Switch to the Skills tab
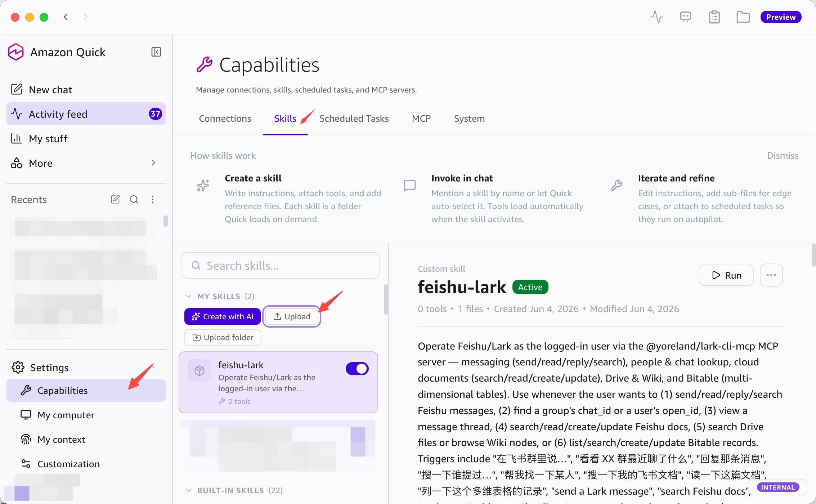The image size is (816, 504). tap(285, 118)
